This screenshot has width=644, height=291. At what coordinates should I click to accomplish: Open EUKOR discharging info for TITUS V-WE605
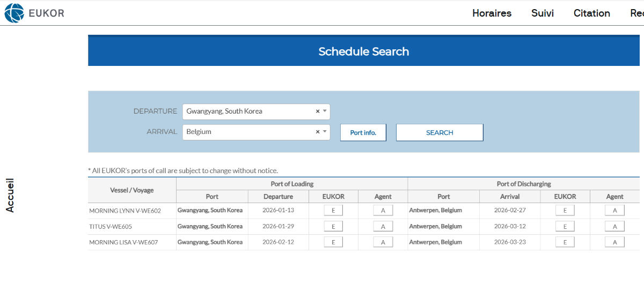point(565,227)
